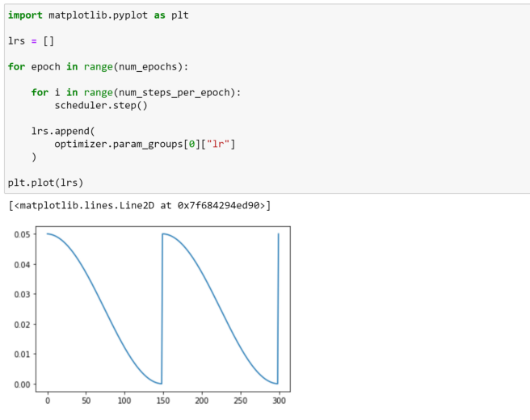The image size is (530, 420).
Task: Click the y-axis label 0.03
Action: pos(22,294)
